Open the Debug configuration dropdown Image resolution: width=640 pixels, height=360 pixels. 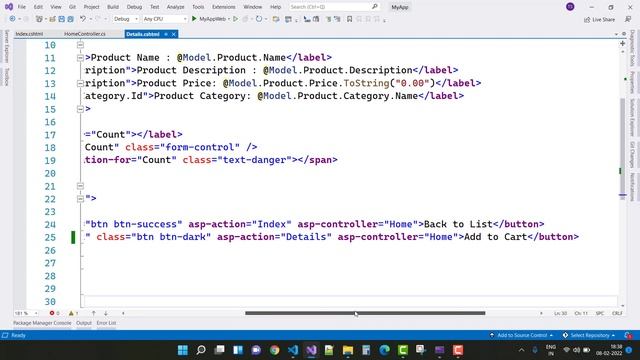[x=125, y=19]
